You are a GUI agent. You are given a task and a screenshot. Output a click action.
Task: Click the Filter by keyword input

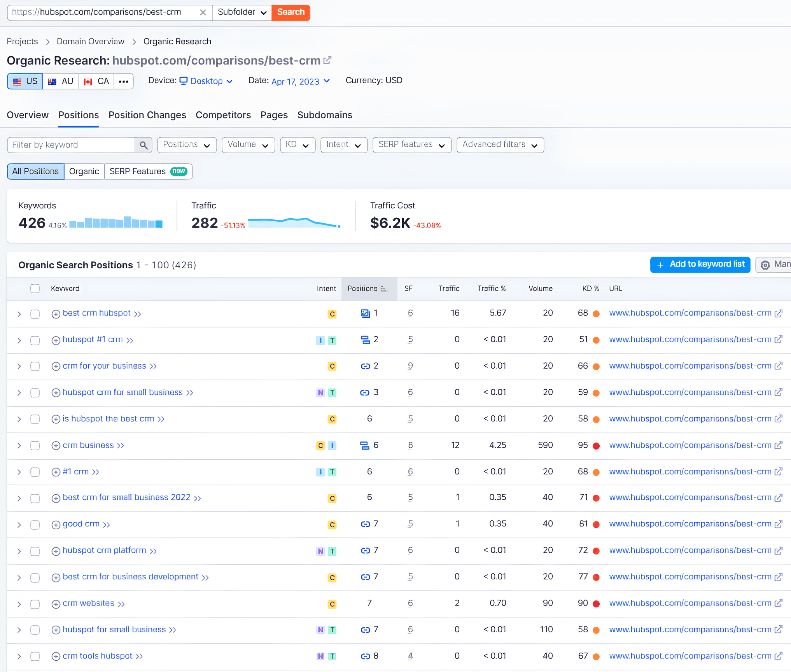pos(71,145)
